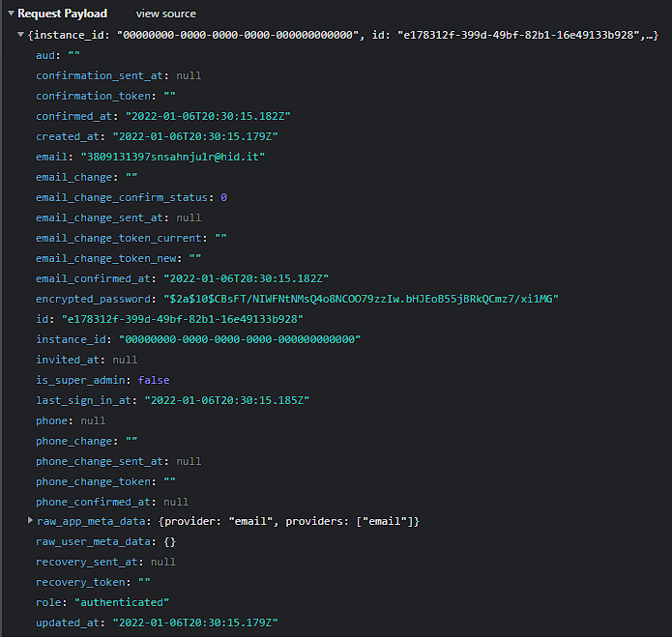Select the confirmation_sent_at: null row
The height and width of the screenshot is (637, 672).
(118, 75)
